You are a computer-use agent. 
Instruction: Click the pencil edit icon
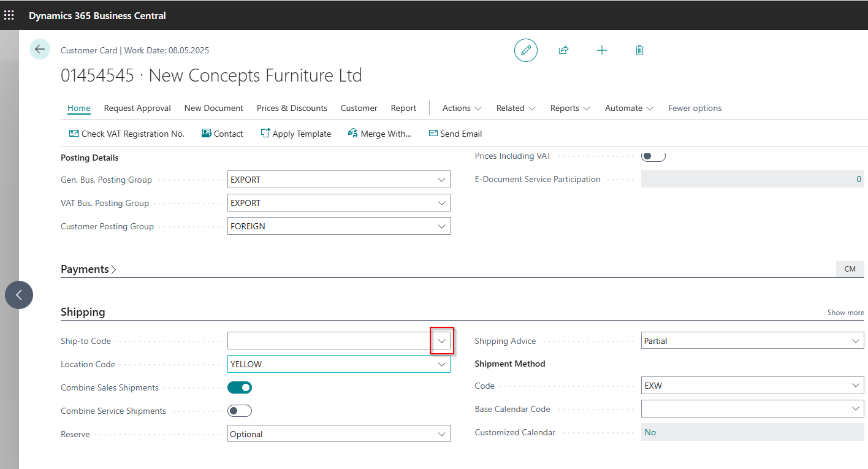tap(525, 50)
